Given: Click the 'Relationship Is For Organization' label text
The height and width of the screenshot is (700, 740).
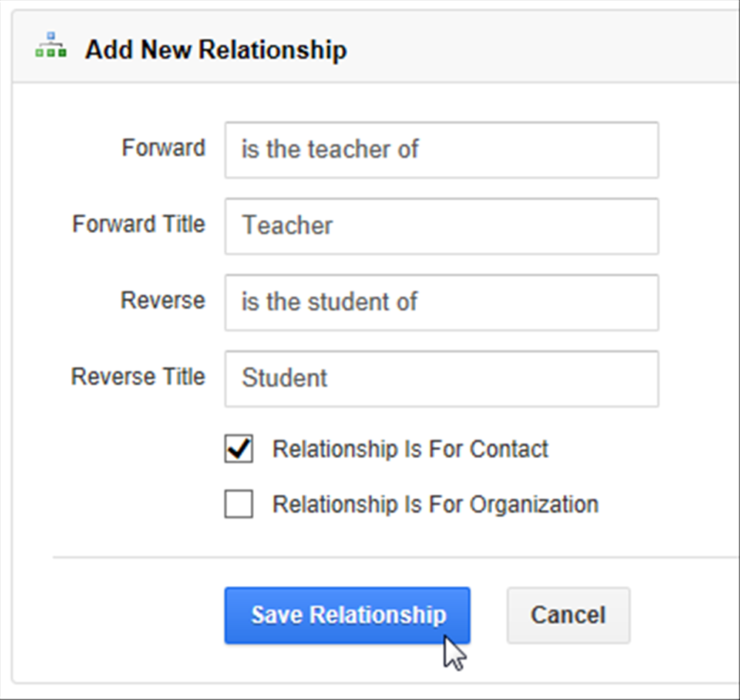Looking at the screenshot, I should (435, 504).
